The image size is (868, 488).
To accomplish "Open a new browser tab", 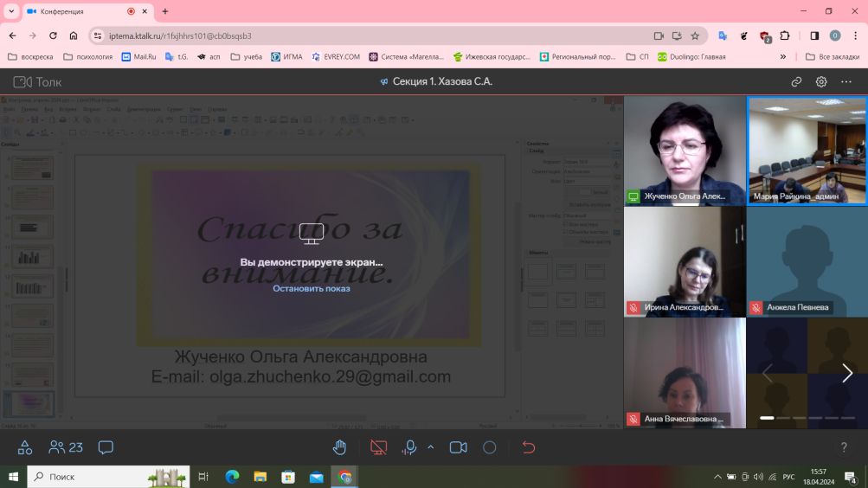I will point(165,11).
